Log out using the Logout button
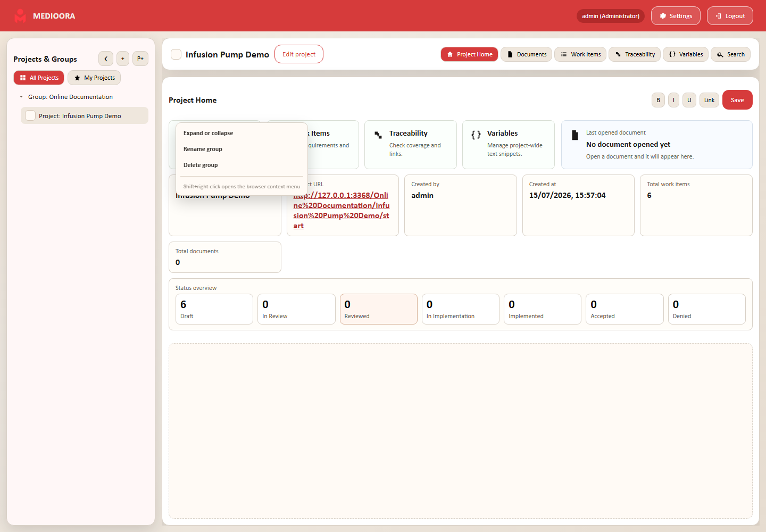766x532 pixels. 730,16
